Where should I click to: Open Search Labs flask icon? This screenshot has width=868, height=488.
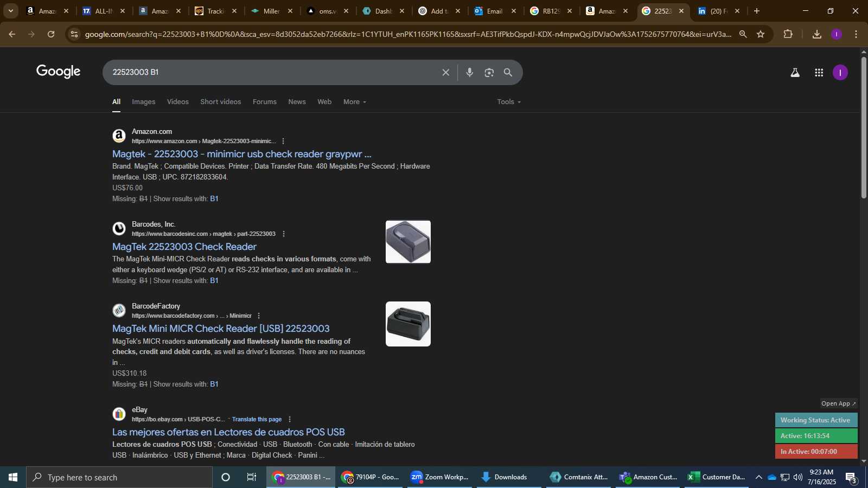point(795,72)
